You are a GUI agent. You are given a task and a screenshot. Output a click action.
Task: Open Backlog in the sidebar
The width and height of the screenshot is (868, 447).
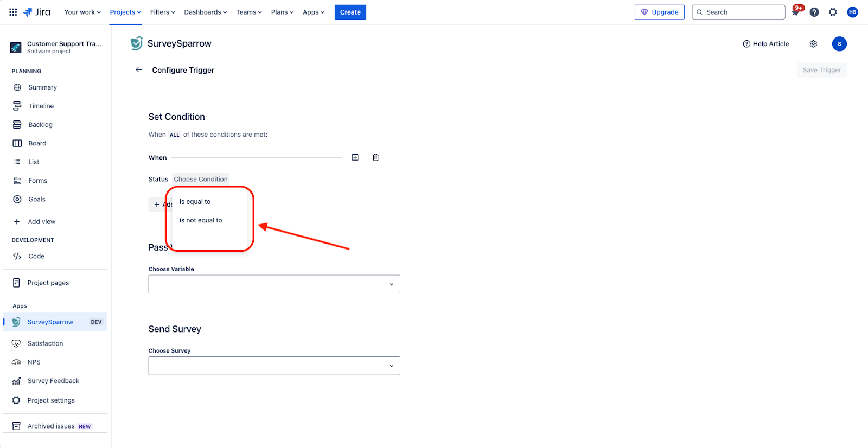40,125
